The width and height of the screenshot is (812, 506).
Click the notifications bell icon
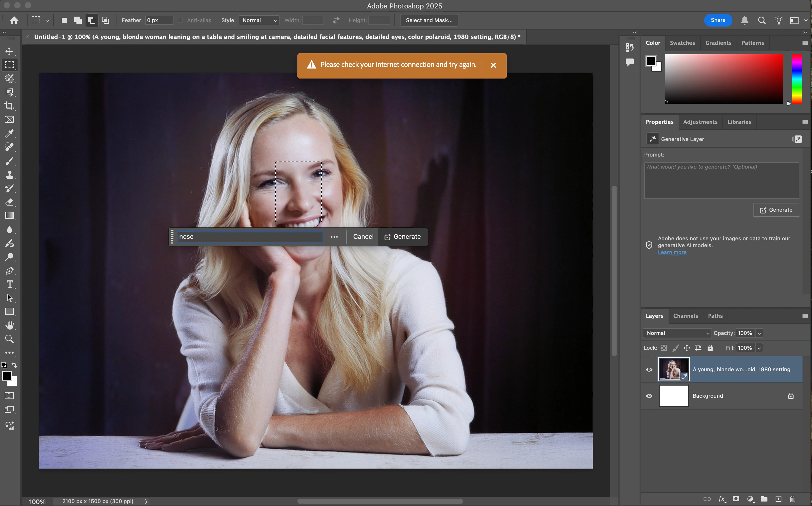click(745, 20)
